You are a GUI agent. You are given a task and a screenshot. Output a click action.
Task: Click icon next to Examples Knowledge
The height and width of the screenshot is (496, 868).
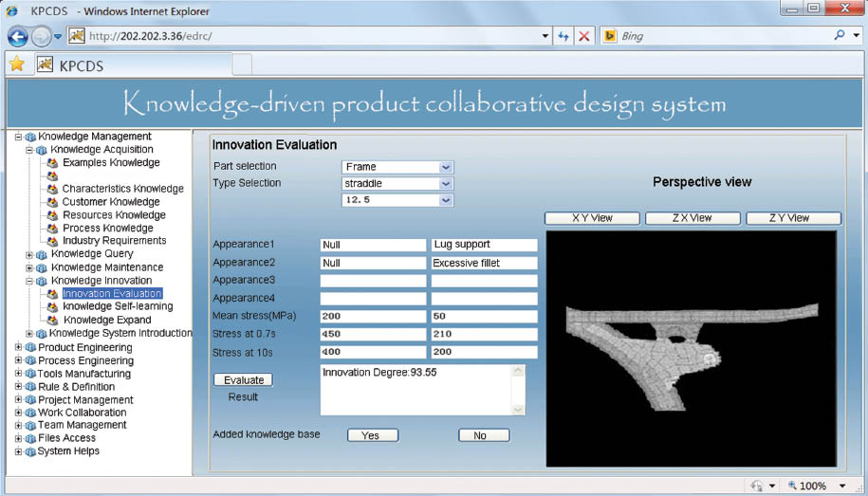53,163
